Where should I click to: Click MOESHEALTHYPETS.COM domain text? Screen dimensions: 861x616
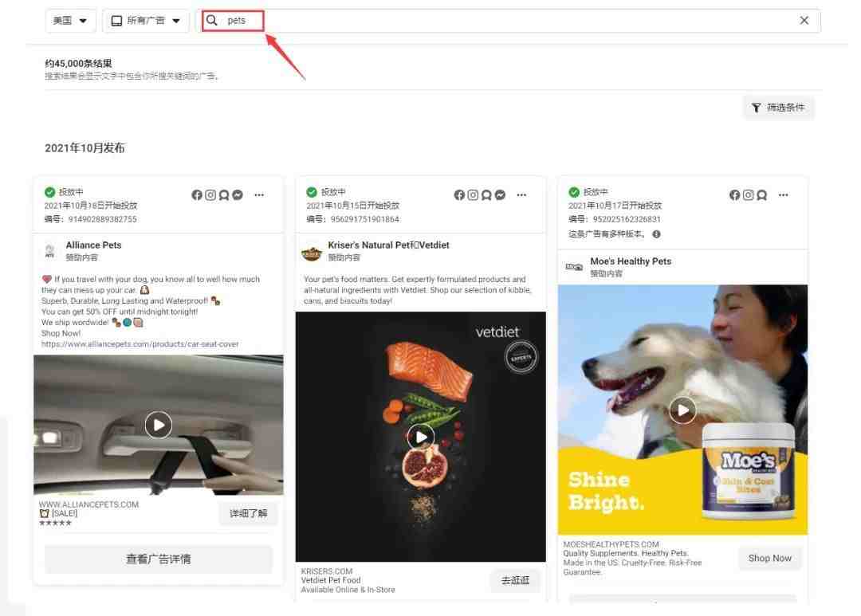611,544
